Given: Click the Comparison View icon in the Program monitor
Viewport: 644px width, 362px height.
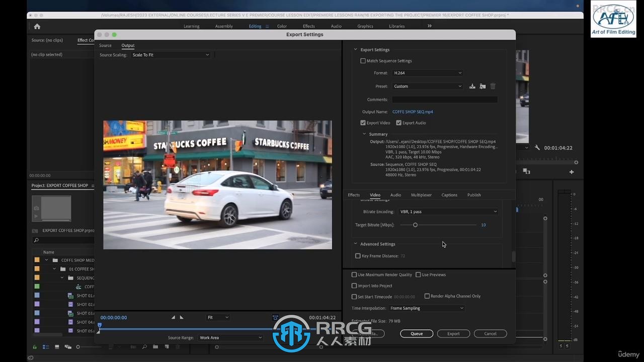Looking at the screenshot, I should click(x=526, y=171).
